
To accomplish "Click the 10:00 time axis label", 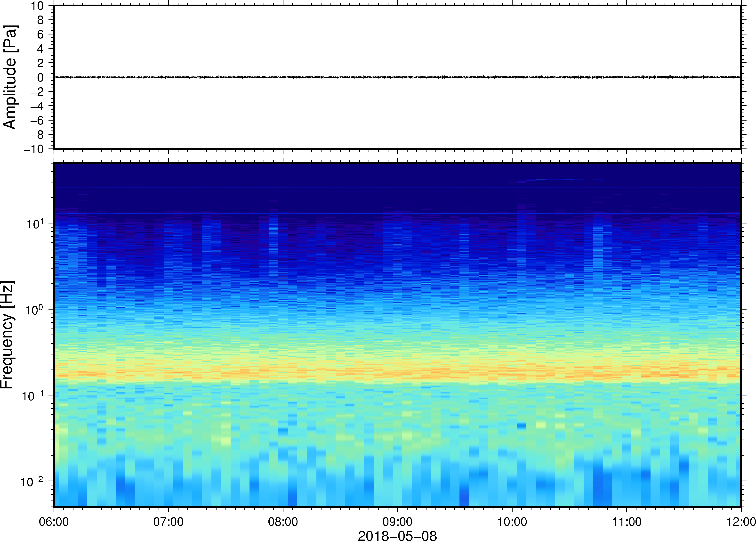I will pyautogui.click(x=512, y=522).
